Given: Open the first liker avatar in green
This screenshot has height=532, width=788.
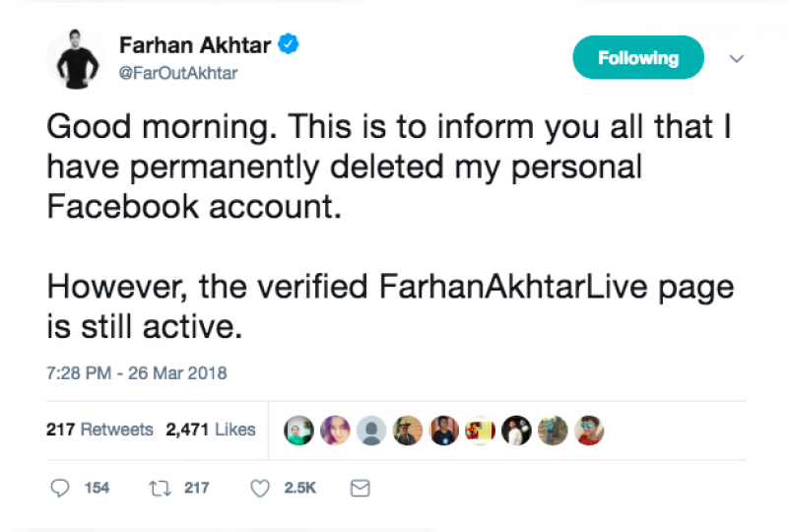Looking at the screenshot, I should (298, 431).
